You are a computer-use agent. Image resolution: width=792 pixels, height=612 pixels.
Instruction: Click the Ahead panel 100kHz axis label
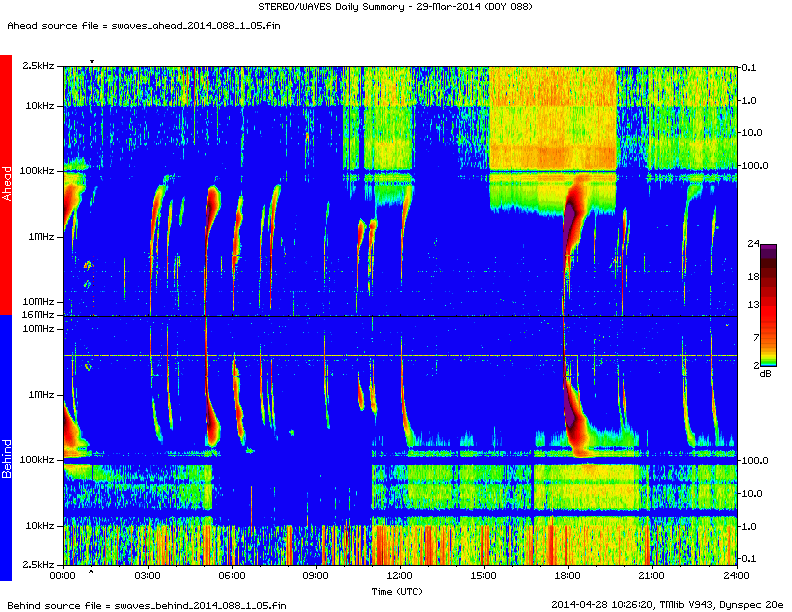pyautogui.click(x=37, y=171)
